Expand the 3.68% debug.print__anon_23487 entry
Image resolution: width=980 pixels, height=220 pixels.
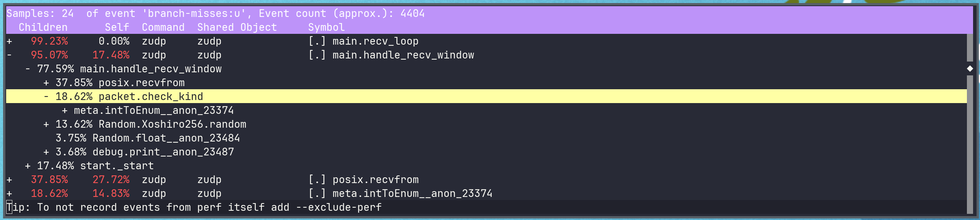tap(46, 152)
